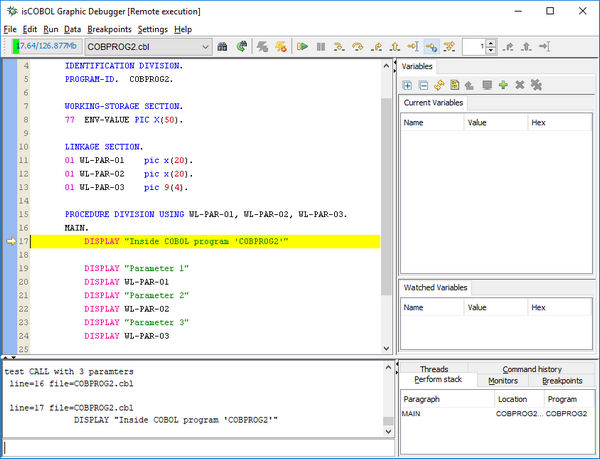Viewport: 600px width, 459px height.
Task: Toggle the highlighted toolbar button before the stepper
Action: [x=432, y=46]
